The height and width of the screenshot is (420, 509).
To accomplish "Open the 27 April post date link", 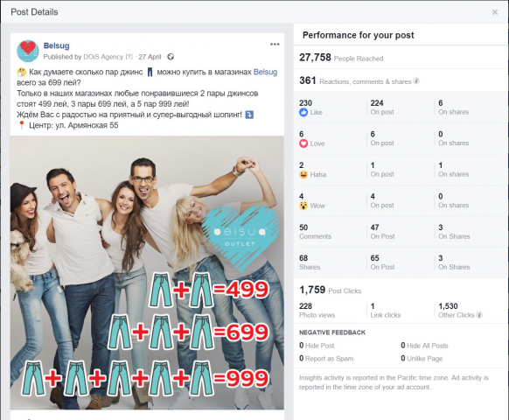I will coord(150,57).
